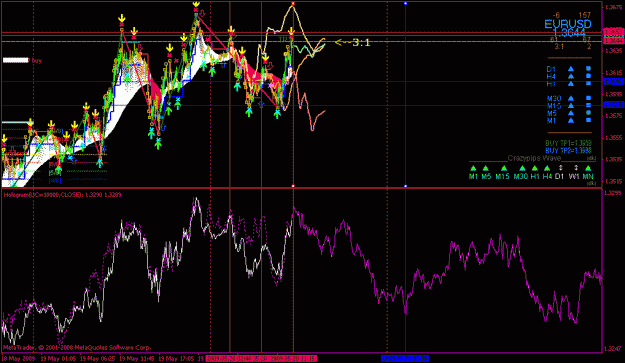Click the M15 label in Crazypips Wave row
The height and width of the screenshot is (363, 625).
pyautogui.click(x=502, y=177)
